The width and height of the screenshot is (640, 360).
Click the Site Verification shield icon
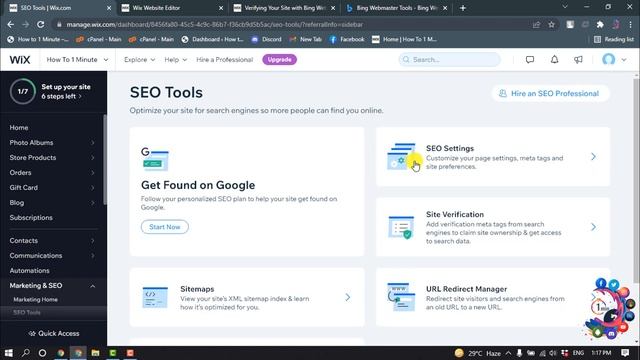pyautogui.click(x=401, y=227)
